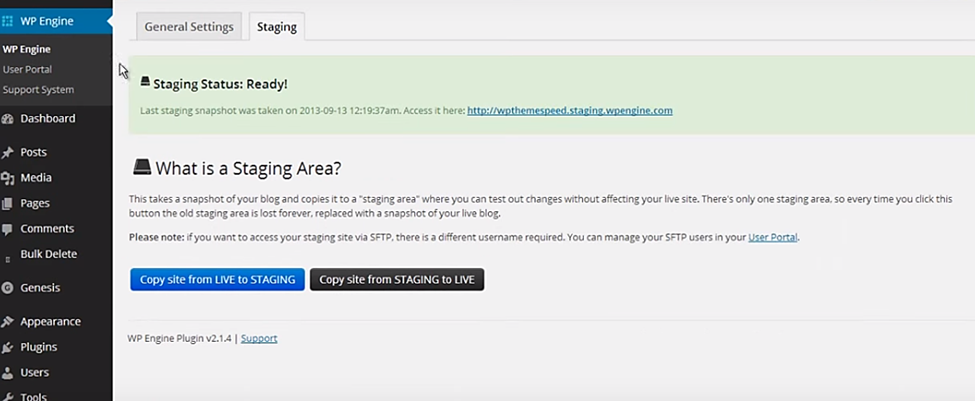Click the Bulk Delete sidebar icon
The width and height of the screenshot is (975, 401).
point(7,258)
